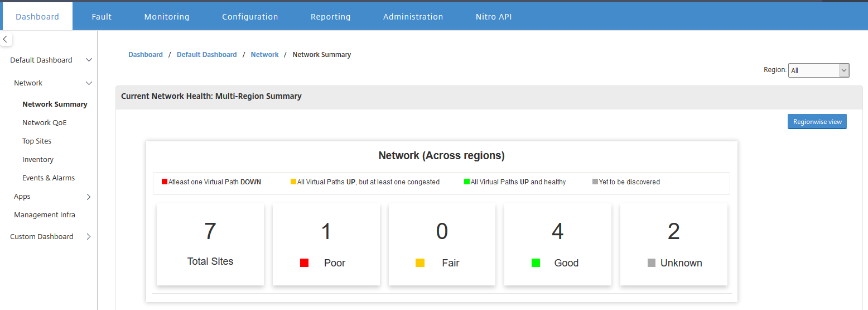This screenshot has width=868, height=310.
Task: Go to the Configuration tab
Action: point(250,17)
